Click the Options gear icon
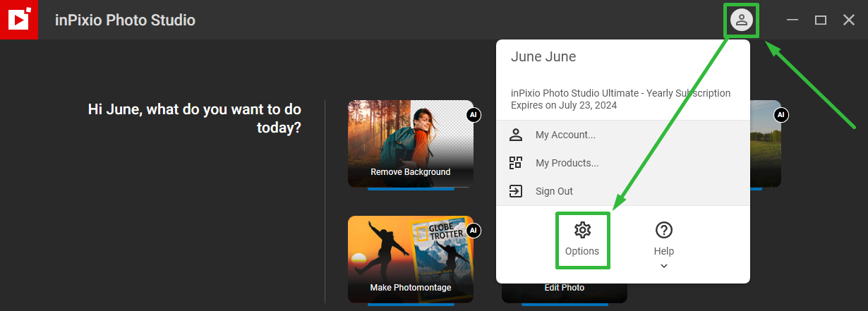Screen dimensions: 868x311 [x=582, y=230]
